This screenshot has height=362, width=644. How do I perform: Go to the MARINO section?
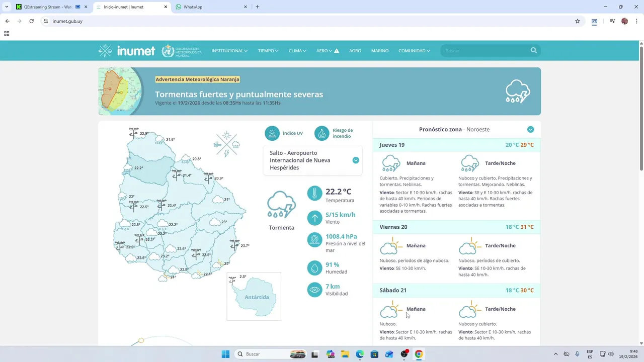(380, 51)
